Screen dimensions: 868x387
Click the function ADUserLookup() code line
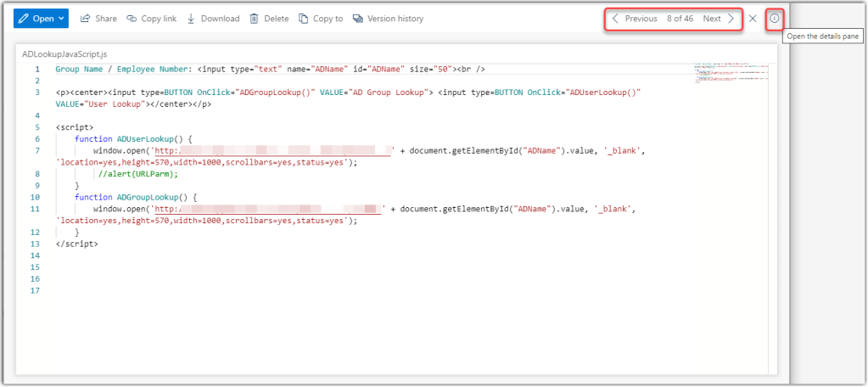(x=134, y=138)
